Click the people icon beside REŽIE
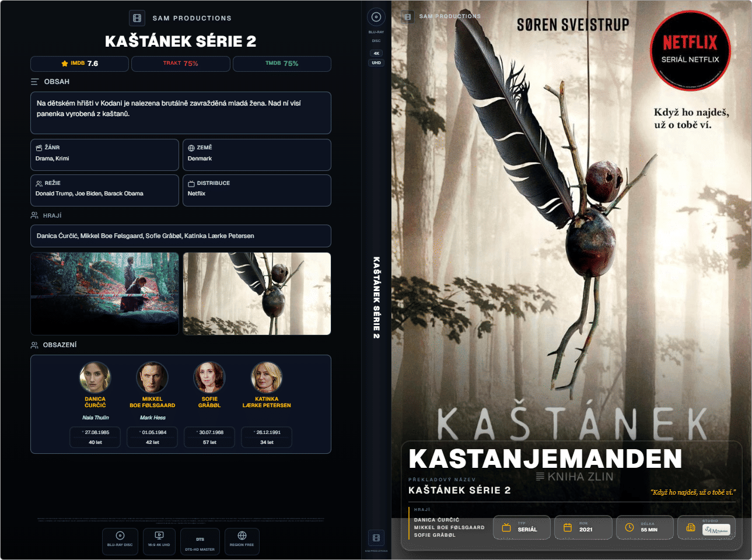 tap(39, 183)
